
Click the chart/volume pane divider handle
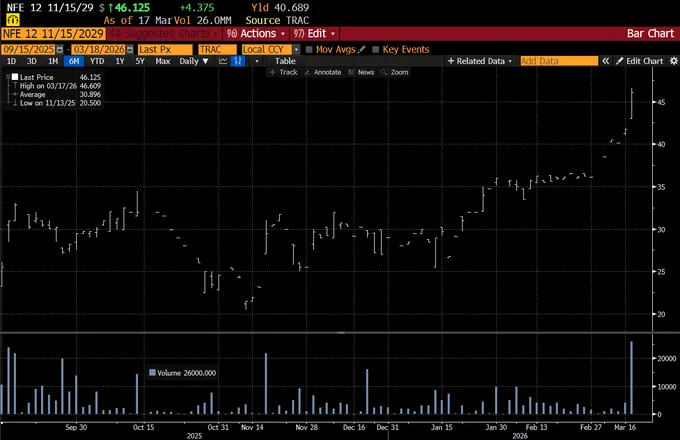coord(341,332)
